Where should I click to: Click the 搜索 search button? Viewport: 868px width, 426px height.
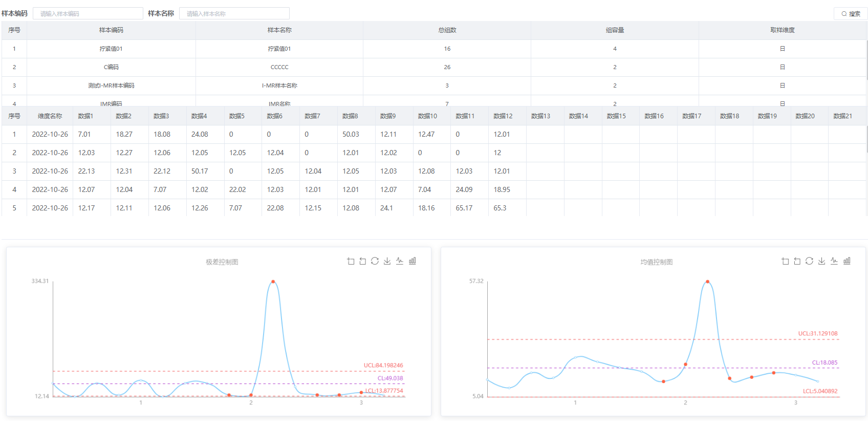(851, 14)
